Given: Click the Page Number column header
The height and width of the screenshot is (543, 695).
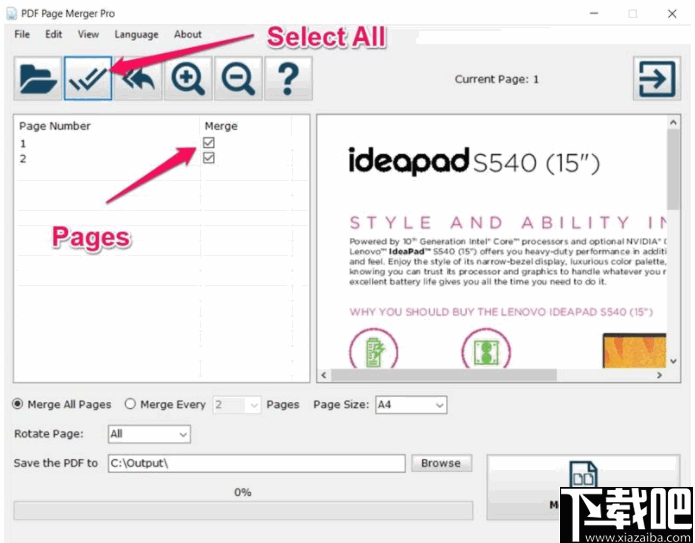Looking at the screenshot, I should 55,126.
